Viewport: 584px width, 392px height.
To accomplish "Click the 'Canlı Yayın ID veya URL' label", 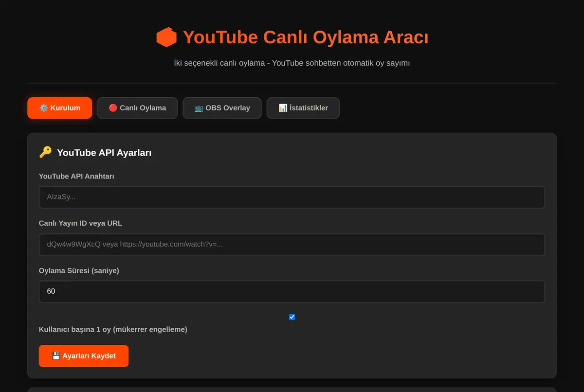I will (x=80, y=223).
